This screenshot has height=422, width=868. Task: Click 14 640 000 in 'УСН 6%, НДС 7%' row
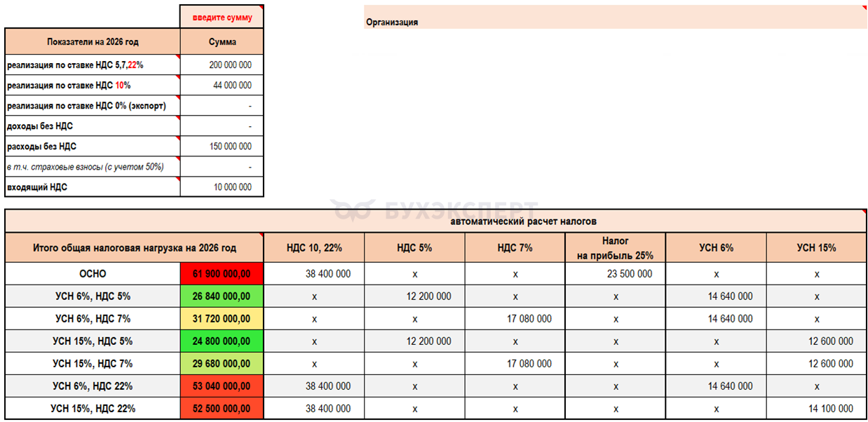(x=716, y=319)
